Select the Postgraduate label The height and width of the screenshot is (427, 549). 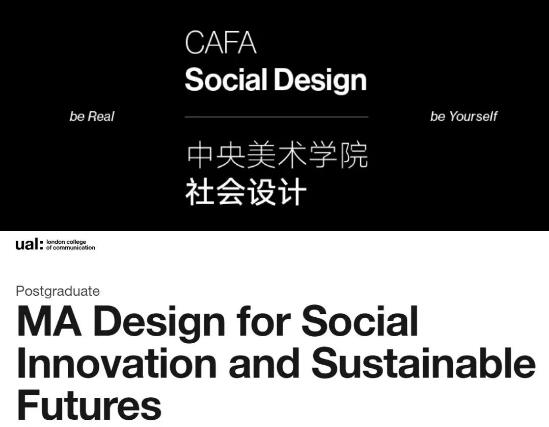pyautogui.click(x=58, y=291)
